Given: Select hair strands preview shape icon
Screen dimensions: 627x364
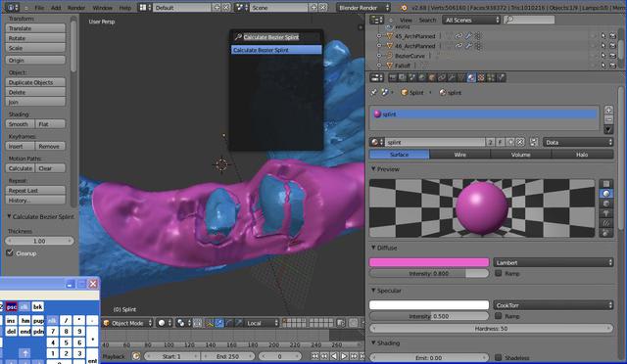Looking at the screenshot, I should tap(606, 223).
